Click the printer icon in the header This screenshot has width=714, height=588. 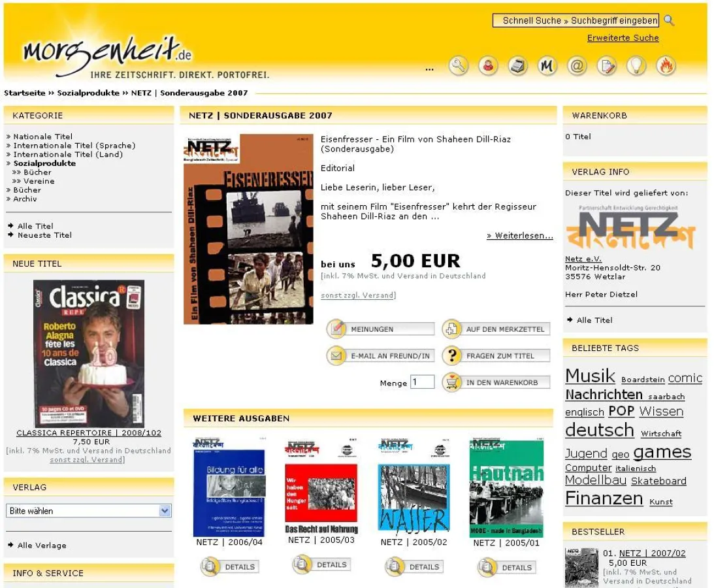click(x=517, y=65)
